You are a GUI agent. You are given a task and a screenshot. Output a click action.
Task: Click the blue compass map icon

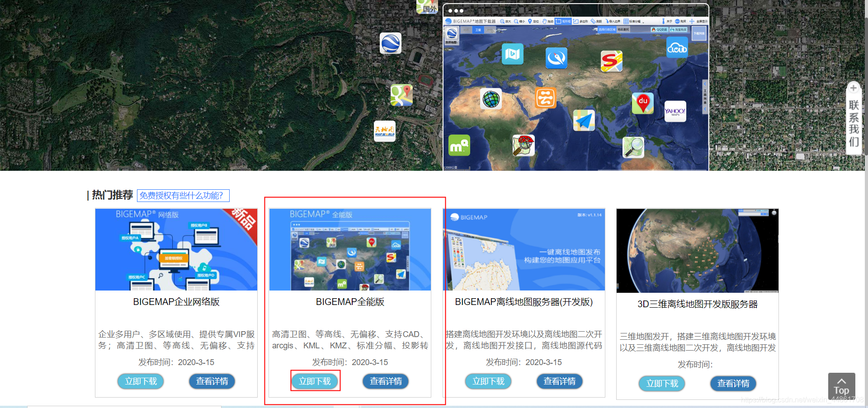pos(557,58)
